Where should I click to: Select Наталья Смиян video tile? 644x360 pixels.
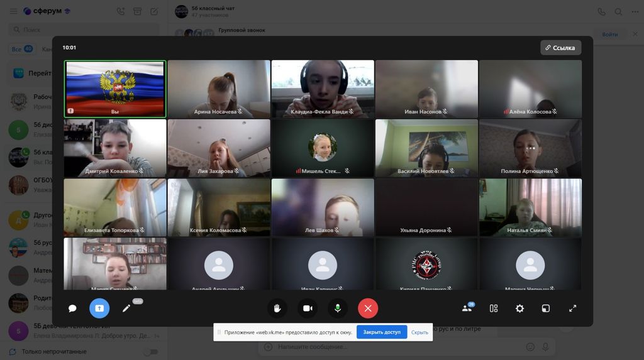tap(530, 207)
